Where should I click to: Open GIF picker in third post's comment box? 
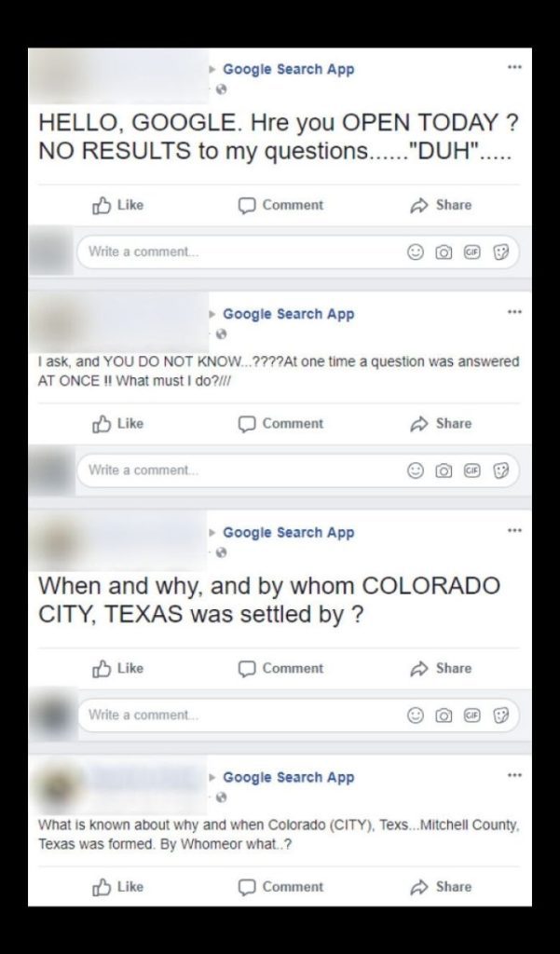(x=471, y=715)
